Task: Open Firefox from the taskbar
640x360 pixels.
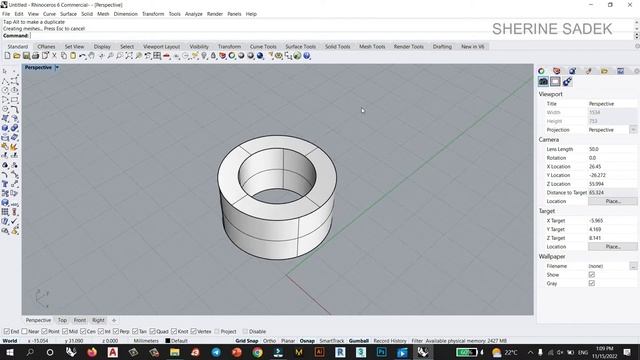Action: [92, 352]
